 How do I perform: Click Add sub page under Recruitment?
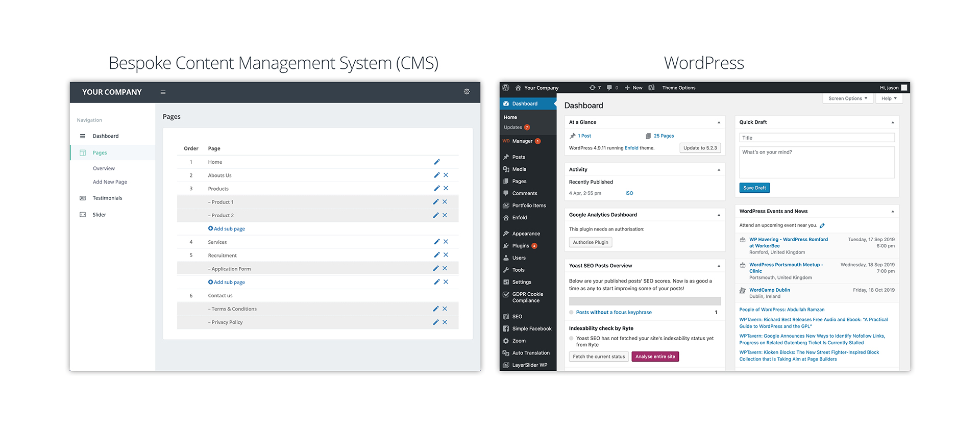coord(227,282)
